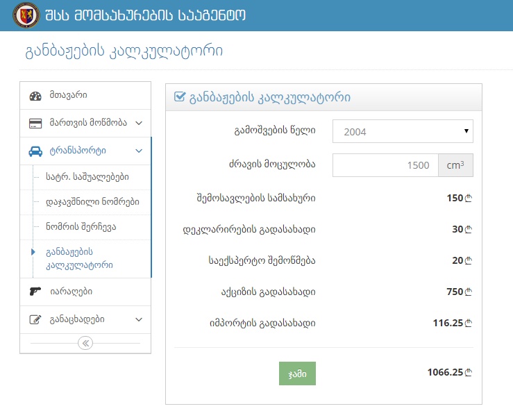This screenshot has height=420, width=513.
Task: Collapse sidebar with double-chevron button
Action: [x=85, y=343]
